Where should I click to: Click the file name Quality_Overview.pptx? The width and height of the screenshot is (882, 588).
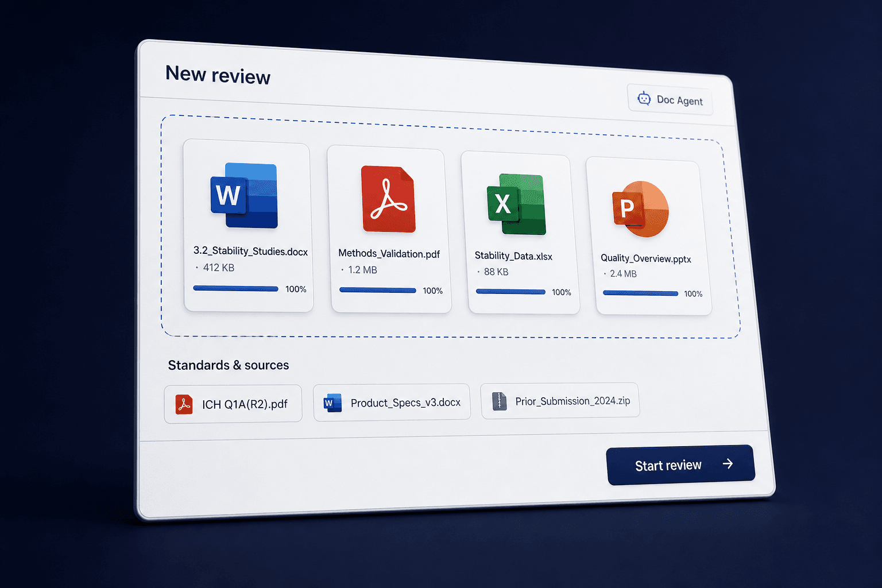pos(646,258)
